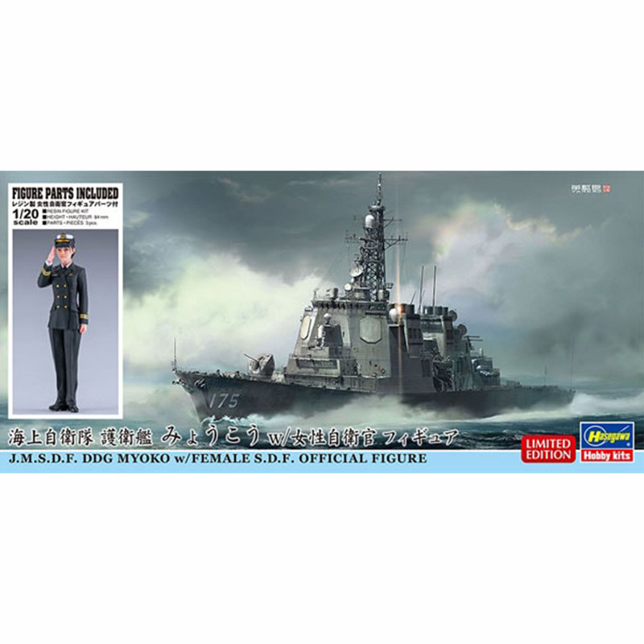Click the Japanese title 海上自衛隊 護衛艦 みょうこう

pyautogui.click(x=134, y=437)
